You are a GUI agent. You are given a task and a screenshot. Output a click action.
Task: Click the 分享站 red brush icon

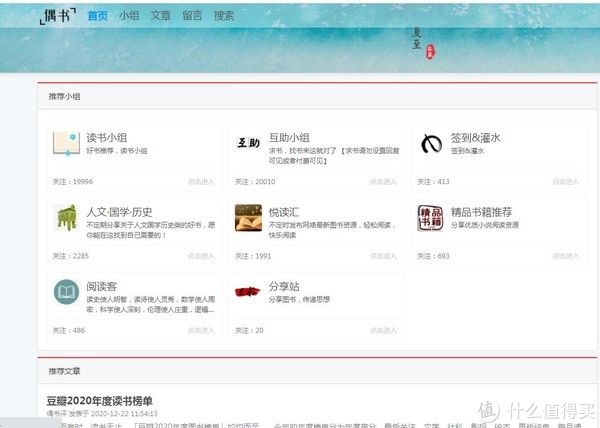(247, 292)
